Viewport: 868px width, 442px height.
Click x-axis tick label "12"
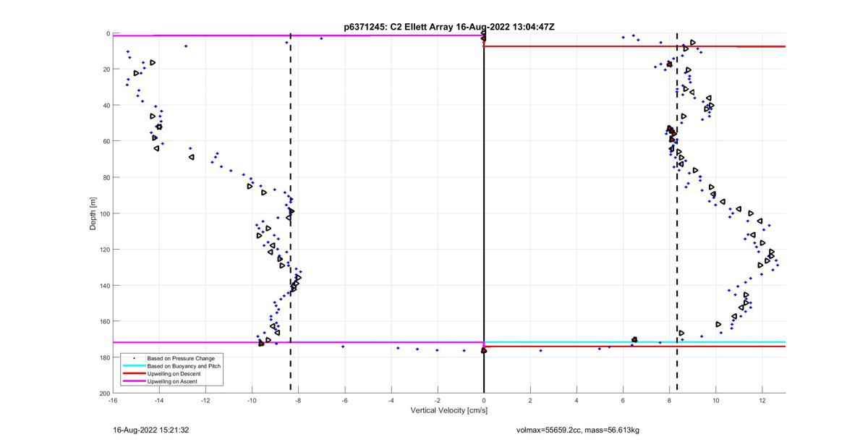point(762,400)
